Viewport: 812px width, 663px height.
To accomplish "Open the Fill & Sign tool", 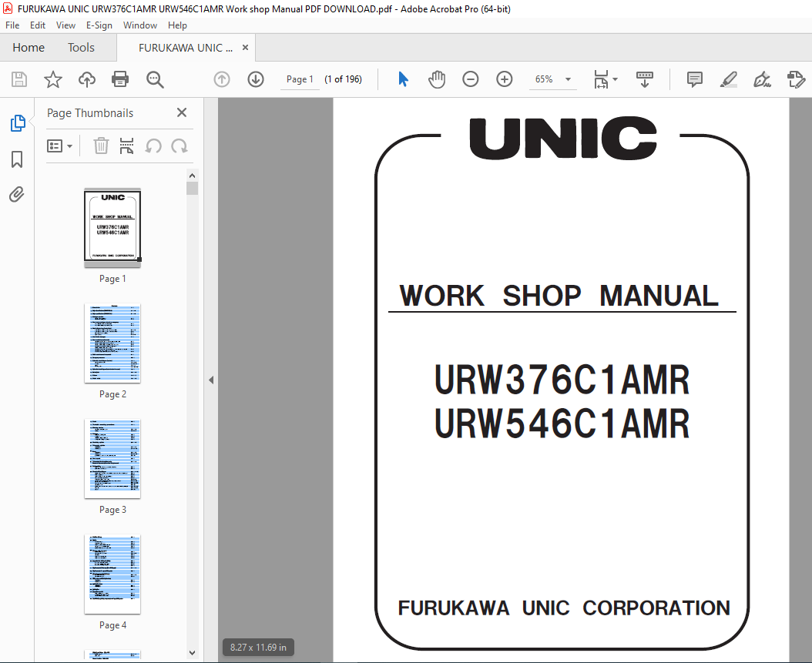I will [x=762, y=79].
